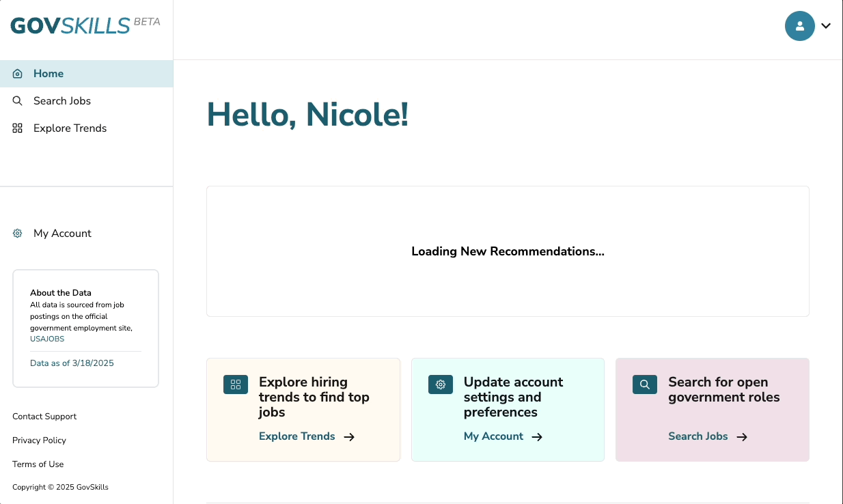Click the My Account gear icon in sidebar
This screenshot has width=843, height=504.
coord(18,234)
